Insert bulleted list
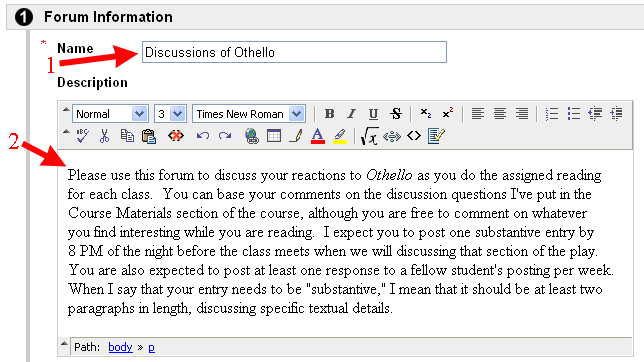The height and width of the screenshot is (362, 644). pyautogui.click(x=574, y=113)
